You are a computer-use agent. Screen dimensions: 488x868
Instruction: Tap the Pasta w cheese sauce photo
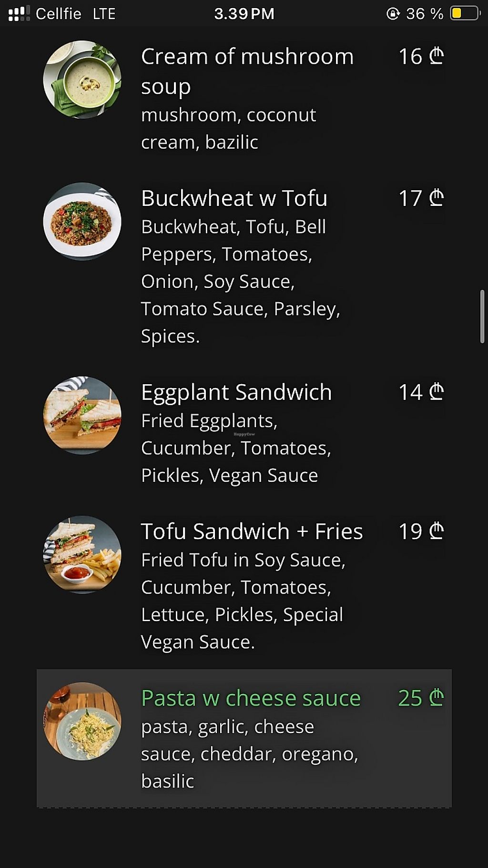pos(82,721)
